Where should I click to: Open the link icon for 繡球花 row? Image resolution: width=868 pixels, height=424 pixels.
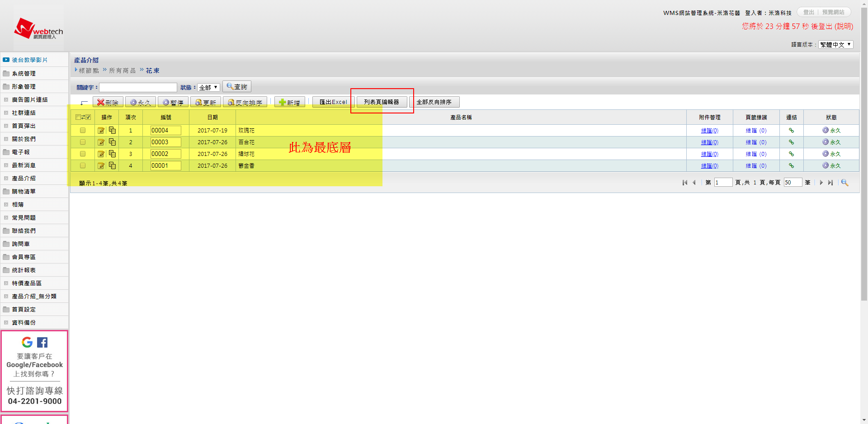pos(791,154)
